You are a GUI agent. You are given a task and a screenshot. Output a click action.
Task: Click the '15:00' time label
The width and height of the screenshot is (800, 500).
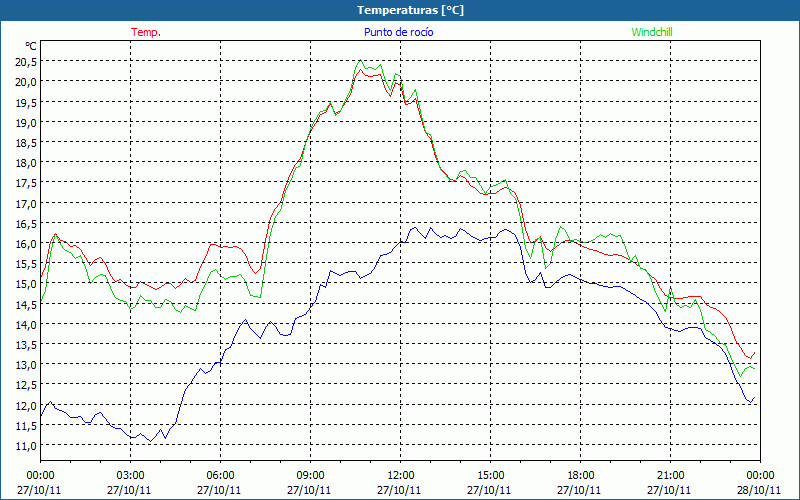tap(490, 475)
